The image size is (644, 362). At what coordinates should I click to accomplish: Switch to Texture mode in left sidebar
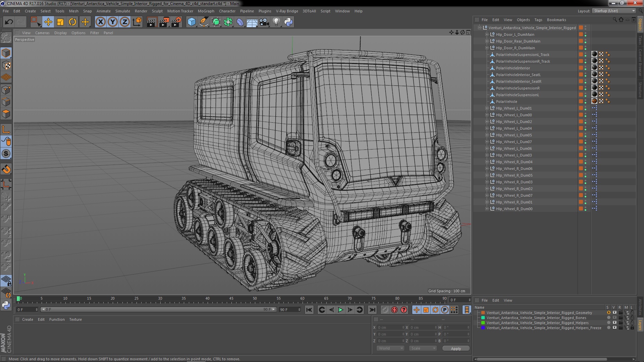coord(6,65)
